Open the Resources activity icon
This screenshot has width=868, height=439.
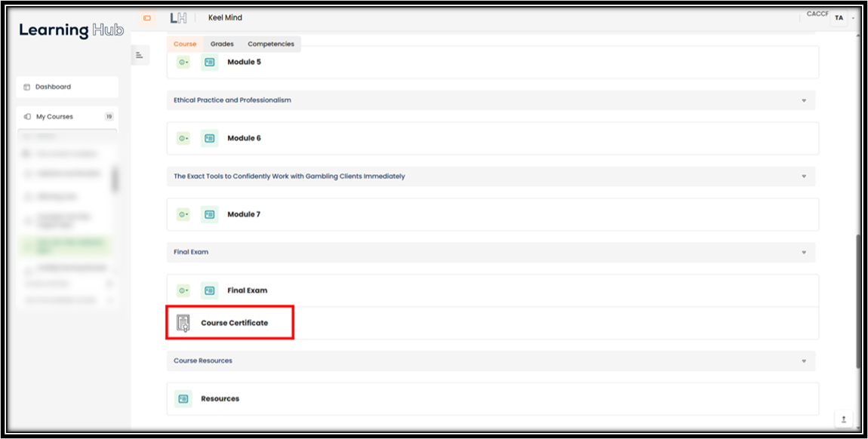tap(183, 398)
